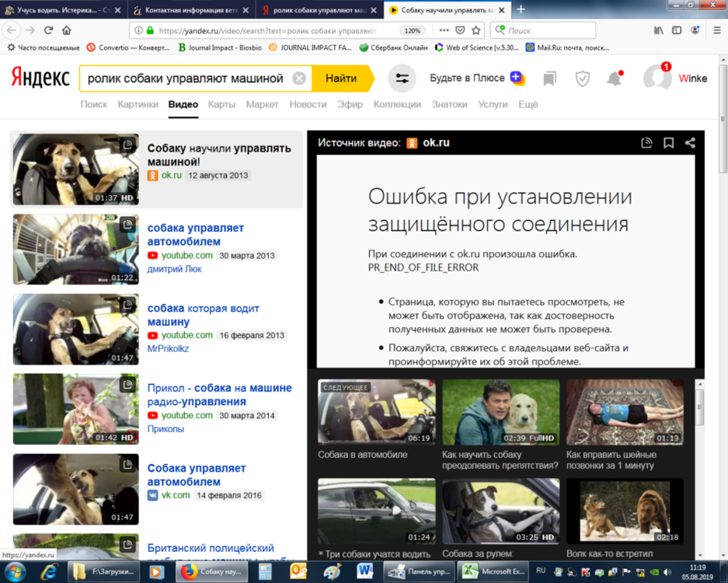
Task: Open the Будьте в Плюсе link
Action: point(467,78)
